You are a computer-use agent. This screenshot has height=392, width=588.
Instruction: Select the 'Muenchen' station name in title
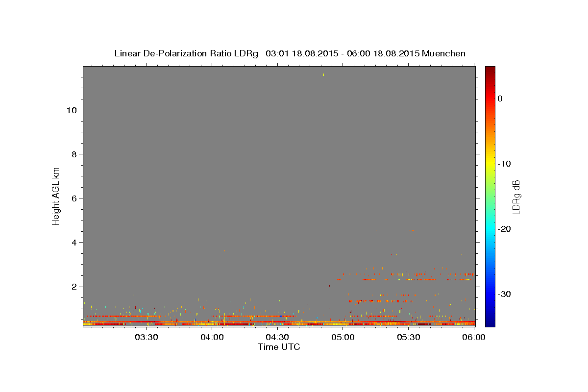coord(443,53)
